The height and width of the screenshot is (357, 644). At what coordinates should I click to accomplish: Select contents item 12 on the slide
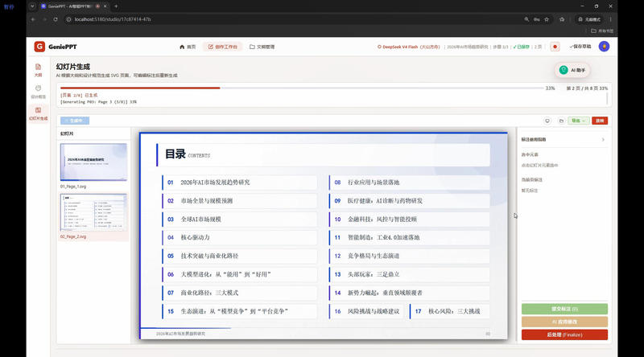[x=409, y=256]
